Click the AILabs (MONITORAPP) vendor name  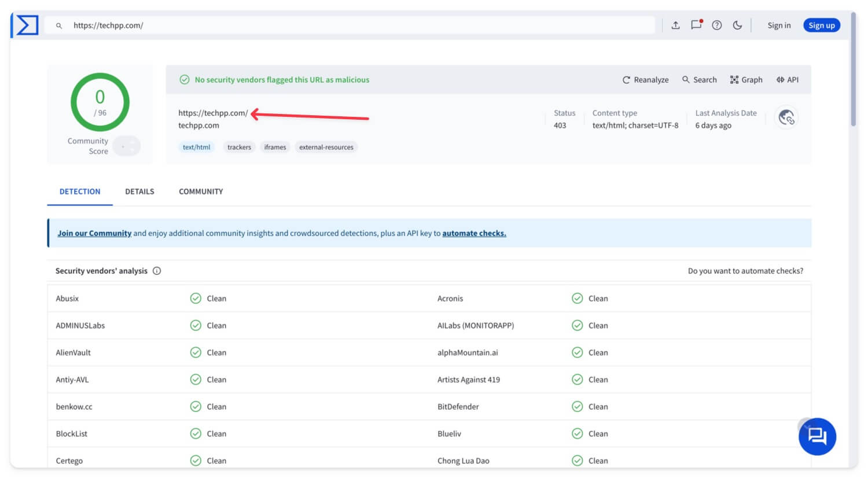click(476, 326)
